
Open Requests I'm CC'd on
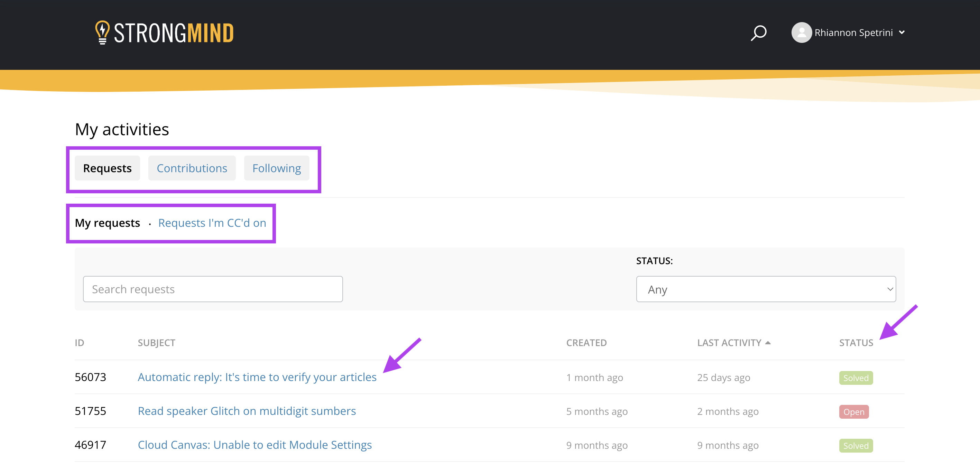tap(212, 223)
